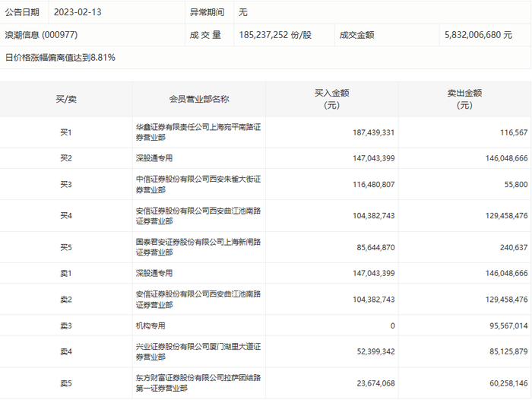Select 147,043,399 in the 买2 row
The image size is (532, 400).
point(374,158)
